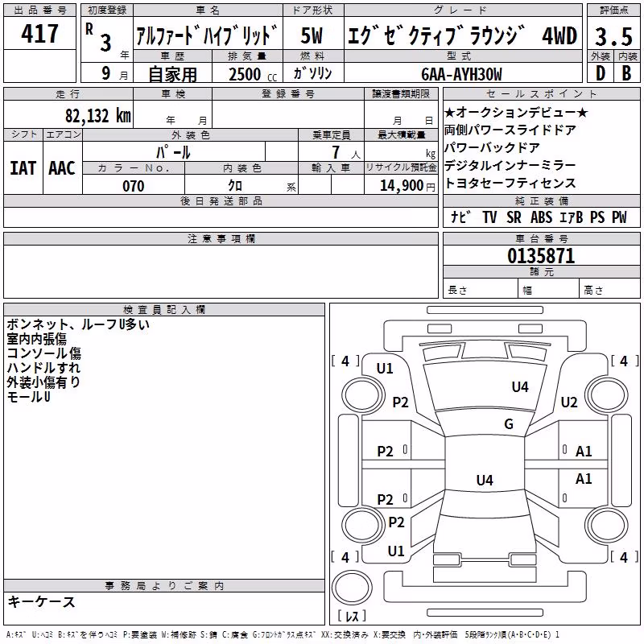Click the 後日発送部品 header
The height and width of the screenshot is (644, 644).
click(x=221, y=200)
